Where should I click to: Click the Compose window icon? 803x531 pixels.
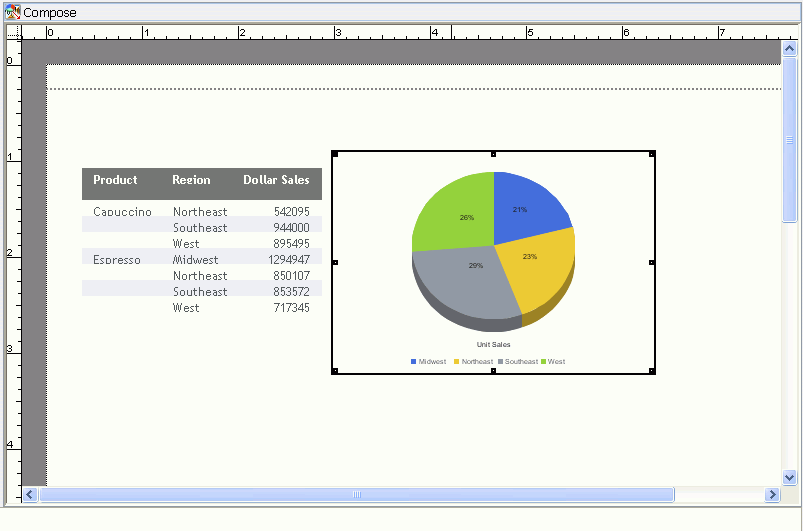point(13,12)
